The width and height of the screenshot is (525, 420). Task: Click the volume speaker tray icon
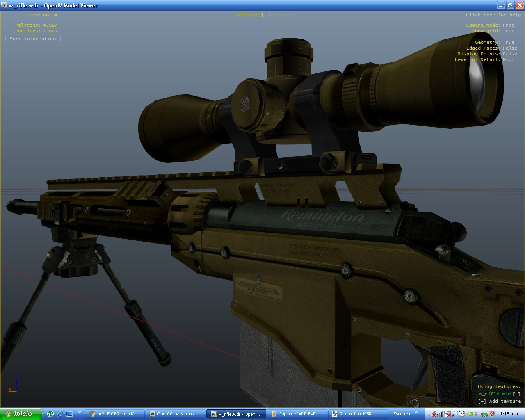coord(477,414)
